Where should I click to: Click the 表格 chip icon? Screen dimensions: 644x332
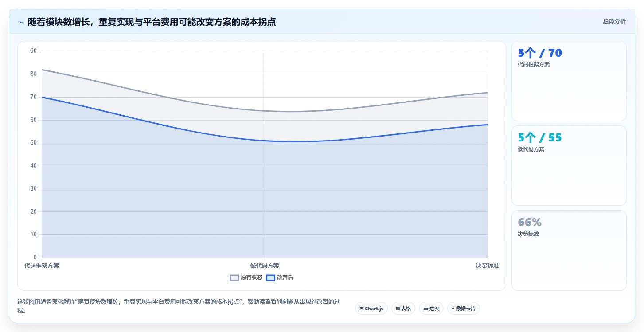tap(398, 309)
